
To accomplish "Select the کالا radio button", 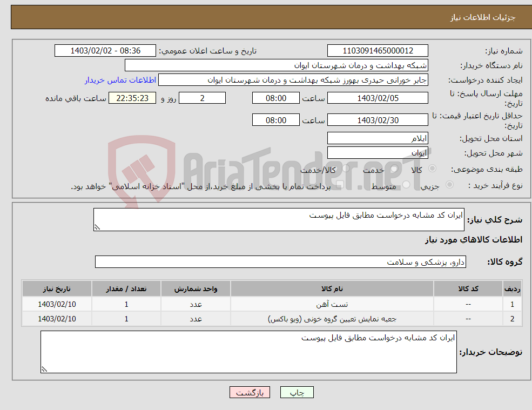I will coord(432,169).
